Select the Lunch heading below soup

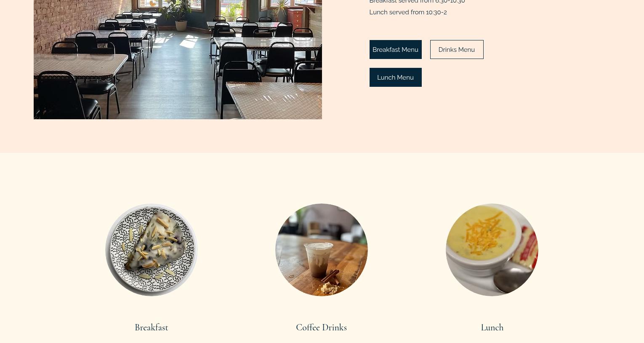(x=492, y=327)
